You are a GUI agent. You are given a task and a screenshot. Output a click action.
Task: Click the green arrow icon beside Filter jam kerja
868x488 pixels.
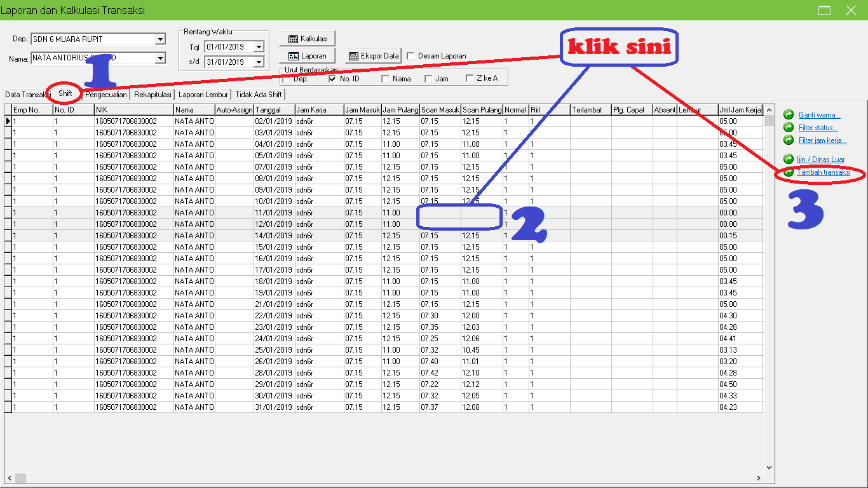pos(789,140)
